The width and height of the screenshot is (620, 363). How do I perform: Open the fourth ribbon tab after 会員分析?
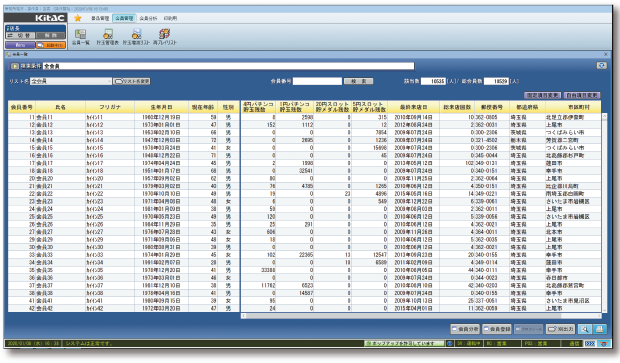click(x=170, y=18)
